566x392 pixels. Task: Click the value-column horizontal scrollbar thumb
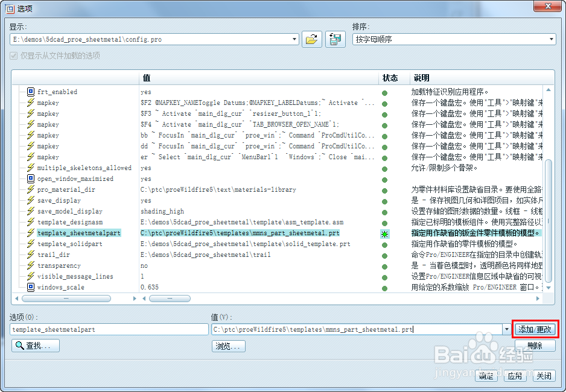pyautogui.click(x=170, y=299)
